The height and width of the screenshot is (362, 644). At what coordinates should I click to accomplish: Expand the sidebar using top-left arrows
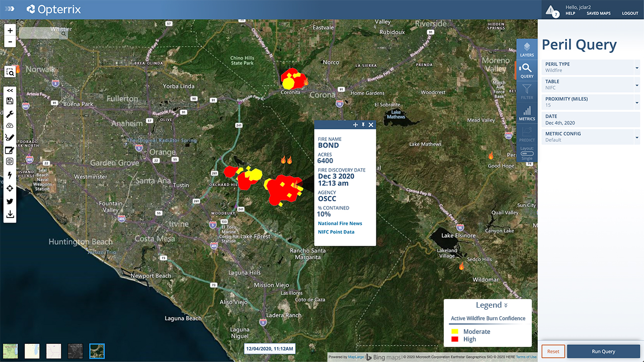[x=10, y=9]
